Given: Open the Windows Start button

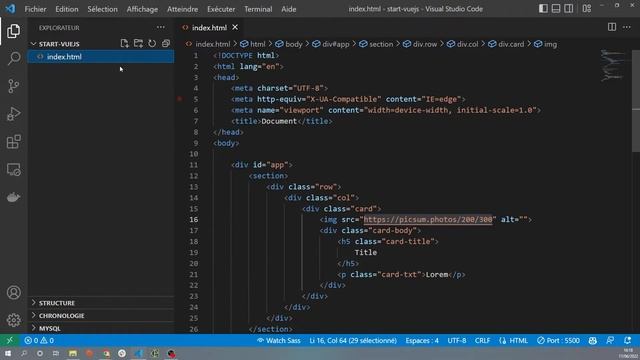Looking at the screenshot, I should point(7,353).
